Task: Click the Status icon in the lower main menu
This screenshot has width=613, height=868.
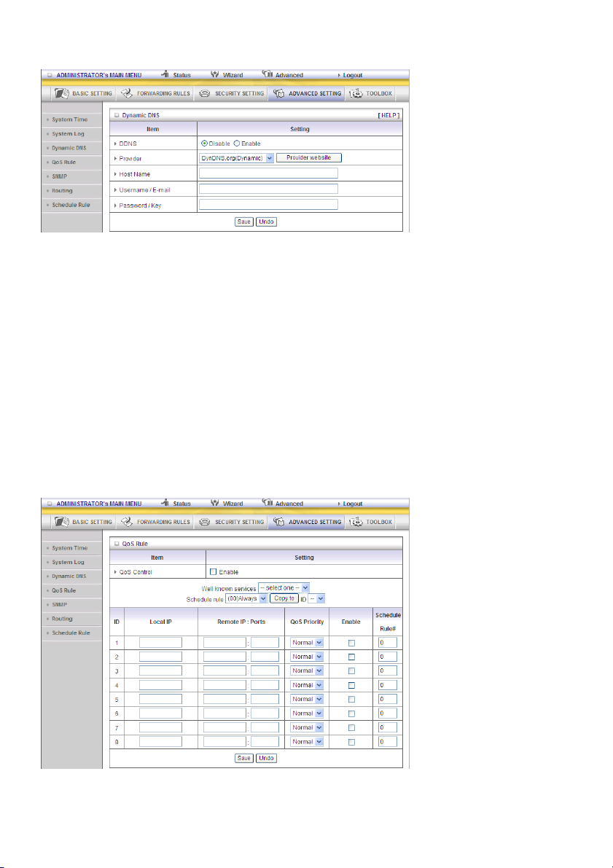Action: (165, 503)
